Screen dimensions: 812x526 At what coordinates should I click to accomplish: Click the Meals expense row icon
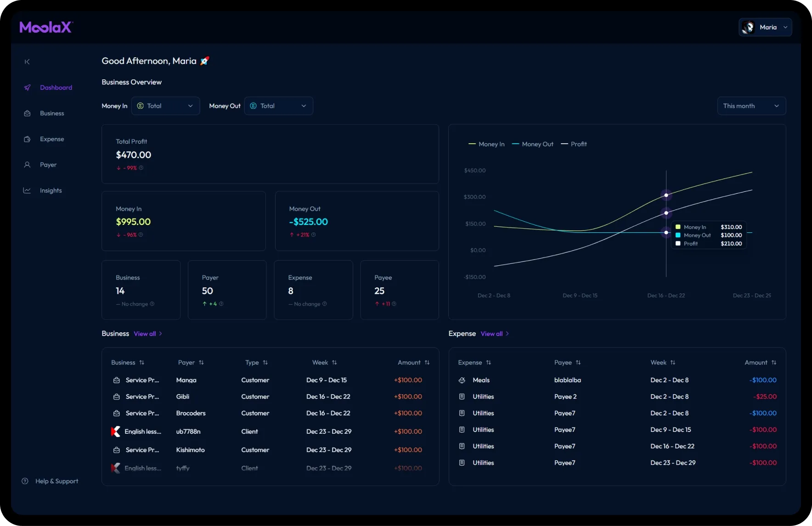click(462, 380)
